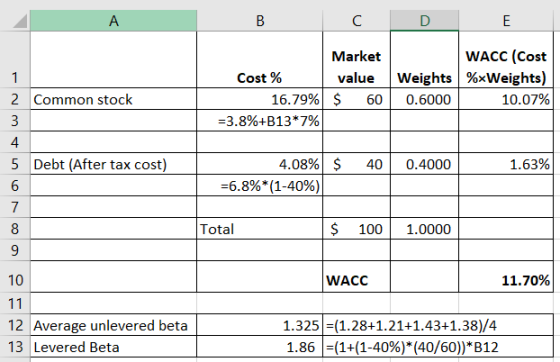The width and height of the screenshot is (560, 362).
Task: Select row 11 header
Action: [x=15, y=303]
